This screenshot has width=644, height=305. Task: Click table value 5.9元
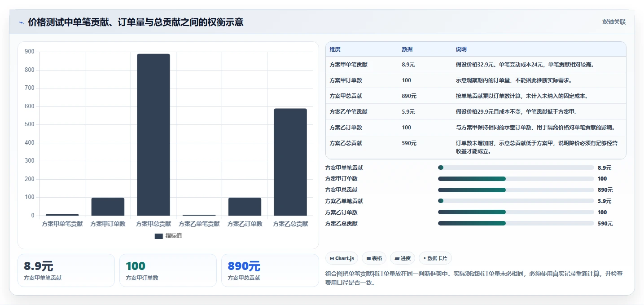(x=408, y=112)
